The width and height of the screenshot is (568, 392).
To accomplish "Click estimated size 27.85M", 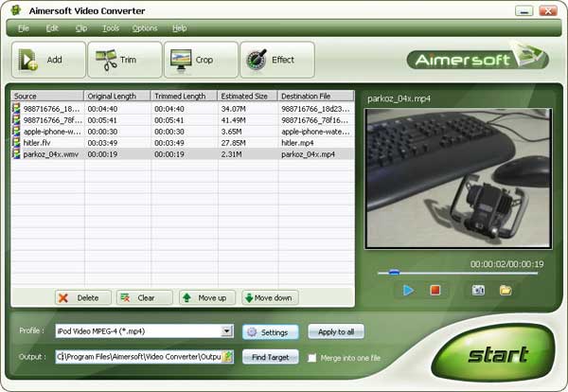I will (233, 143).
